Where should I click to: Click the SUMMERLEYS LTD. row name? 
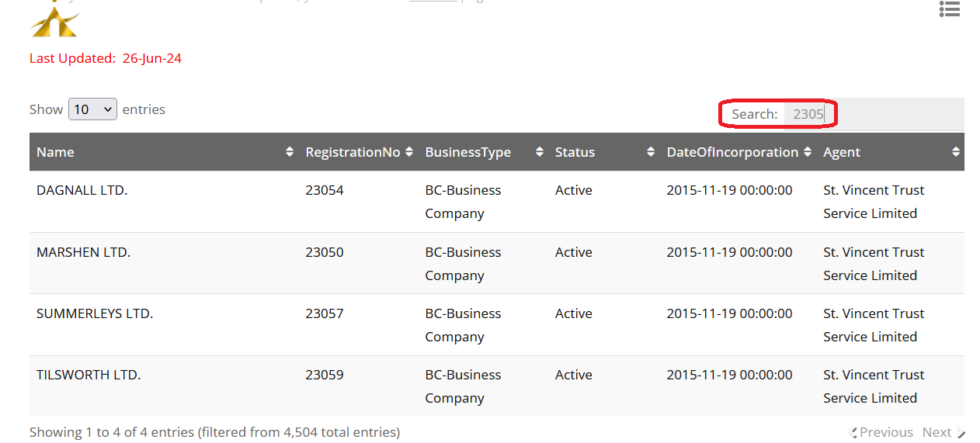tap(95, 313)
